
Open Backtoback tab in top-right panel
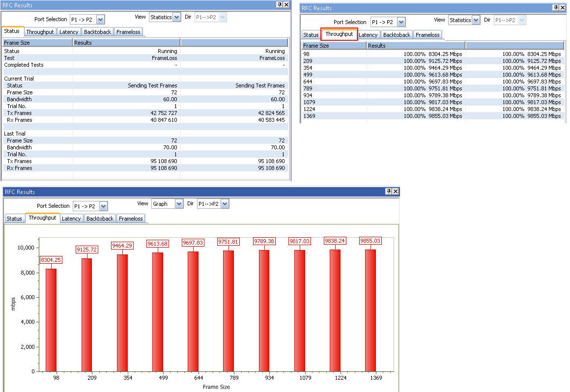[397, 35]
